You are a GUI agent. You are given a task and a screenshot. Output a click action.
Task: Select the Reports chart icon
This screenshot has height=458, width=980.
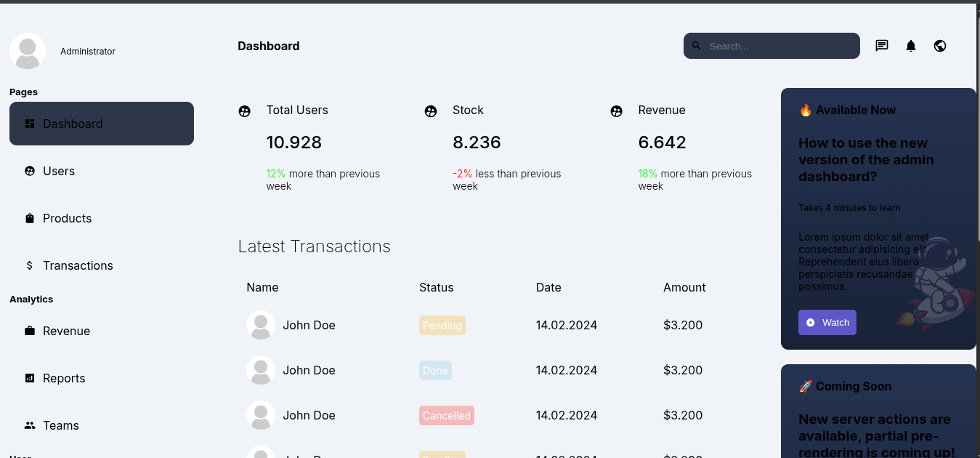click(29, 378)
